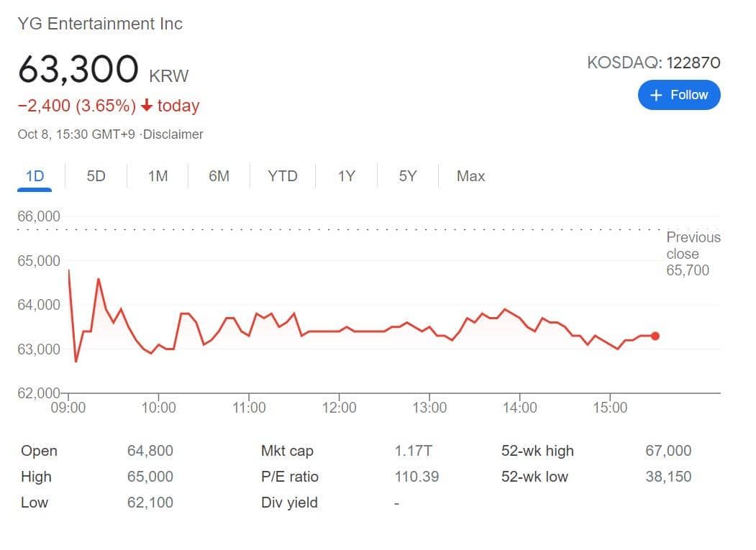Image resolution: width=756 pixels, height=550 pixels.
Task: Click the 52-wk high value 67,000
Action: click(668, 451)
